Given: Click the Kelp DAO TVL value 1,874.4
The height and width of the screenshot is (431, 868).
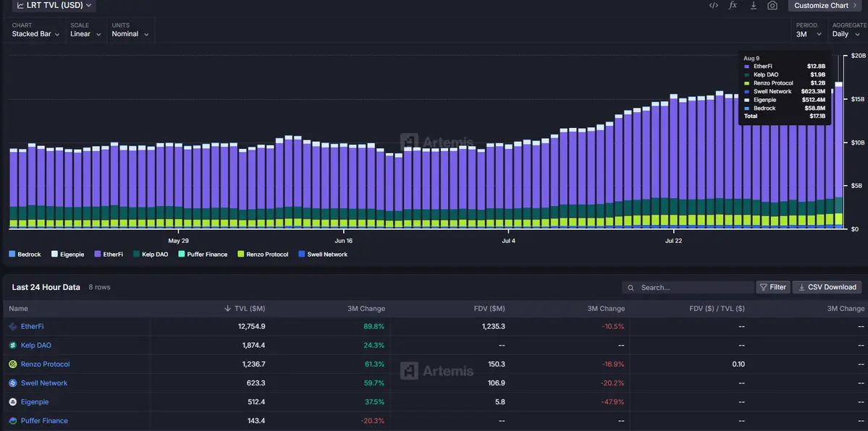Looking at the screenshot, I should click(253, 345).
